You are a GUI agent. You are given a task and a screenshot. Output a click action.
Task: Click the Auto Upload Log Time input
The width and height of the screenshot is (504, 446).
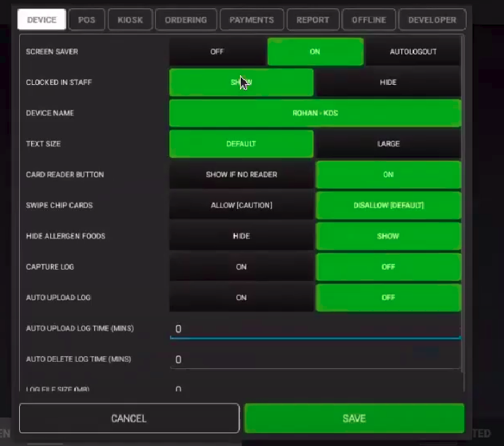(x=315, y=328)
